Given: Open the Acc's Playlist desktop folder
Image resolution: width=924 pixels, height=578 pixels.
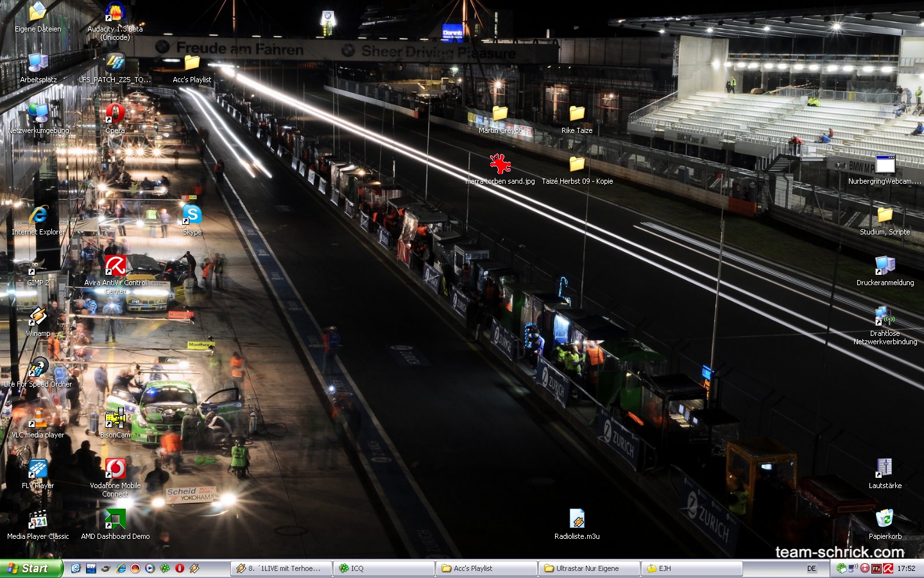Looking at the screenshot, I should (x=192, y=69).
